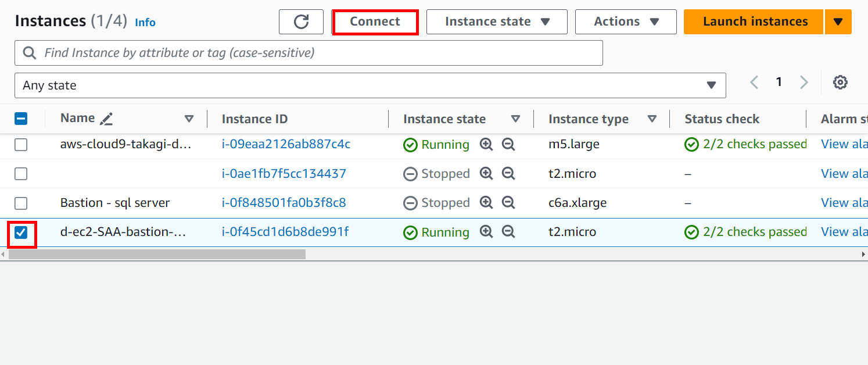The width and height of the screenshot is (868, 365).
Task: Uncheck the d-ec2-SAA-bastion instance checkbox
Action: click(x=21, y=232)
